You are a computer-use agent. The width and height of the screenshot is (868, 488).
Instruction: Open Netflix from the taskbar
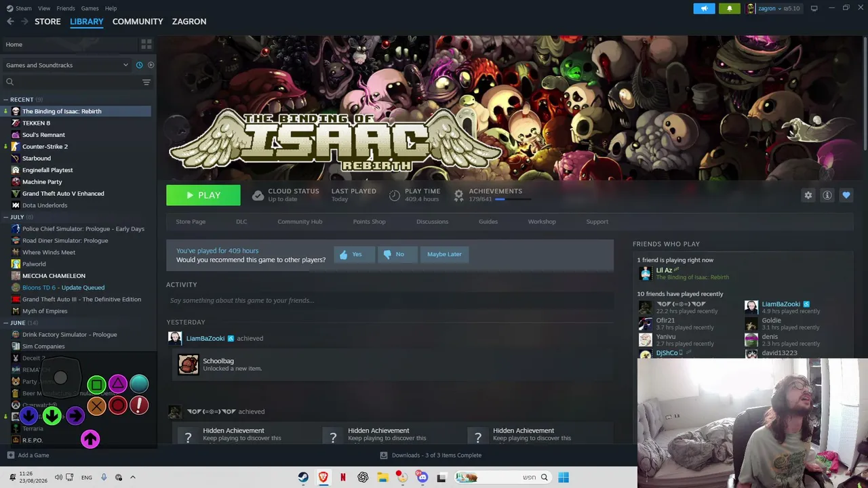pyautogui.click(x=342, y=477)
